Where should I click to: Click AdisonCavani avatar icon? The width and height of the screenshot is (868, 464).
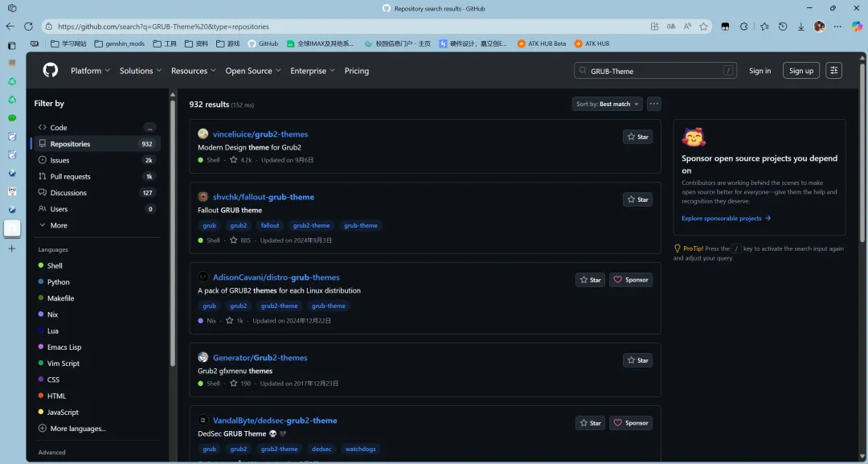click(203, 277)
